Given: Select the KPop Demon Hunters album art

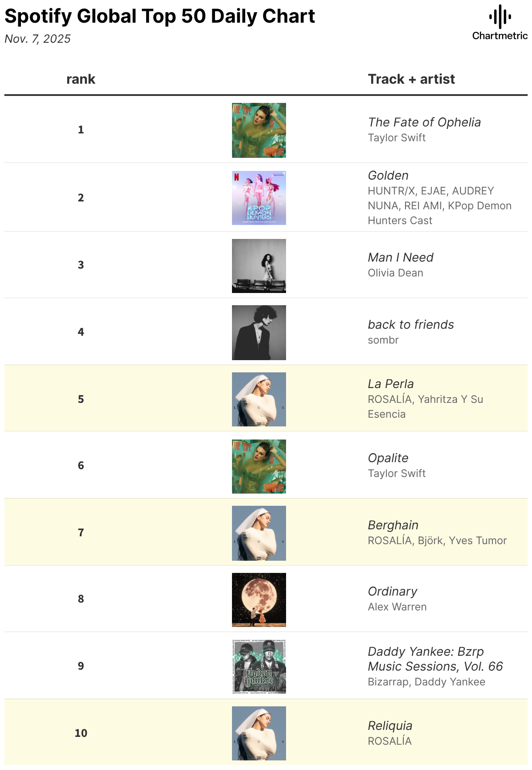Looking at the screenshot, I should pos(259,198).
